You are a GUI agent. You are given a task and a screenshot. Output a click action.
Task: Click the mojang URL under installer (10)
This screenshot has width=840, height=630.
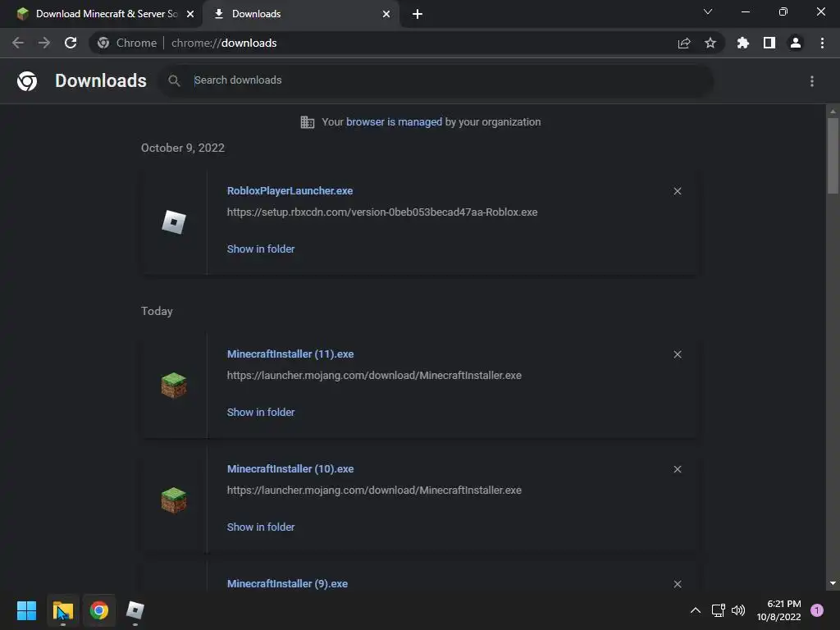point(374,491)
